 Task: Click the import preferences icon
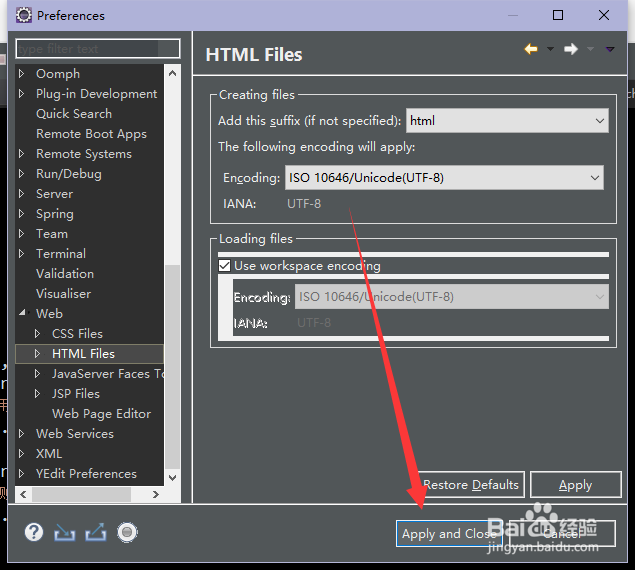pyautogui.click(x=65, y=532)
